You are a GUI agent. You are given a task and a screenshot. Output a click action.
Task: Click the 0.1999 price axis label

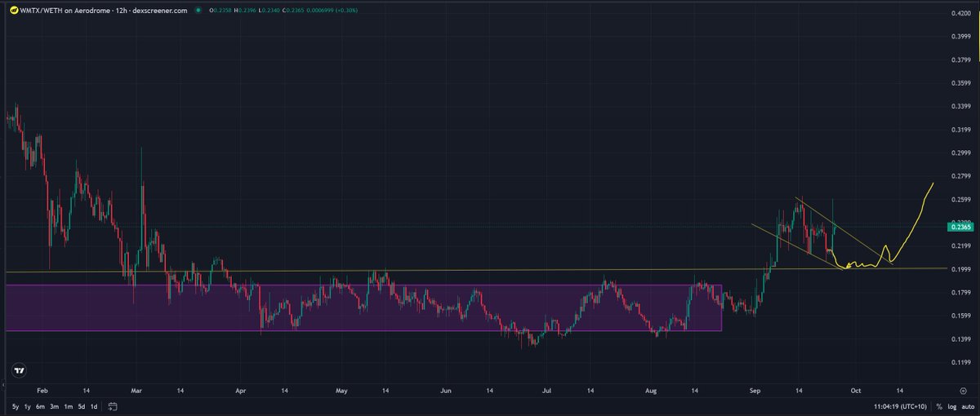click(x=962, y=270)
